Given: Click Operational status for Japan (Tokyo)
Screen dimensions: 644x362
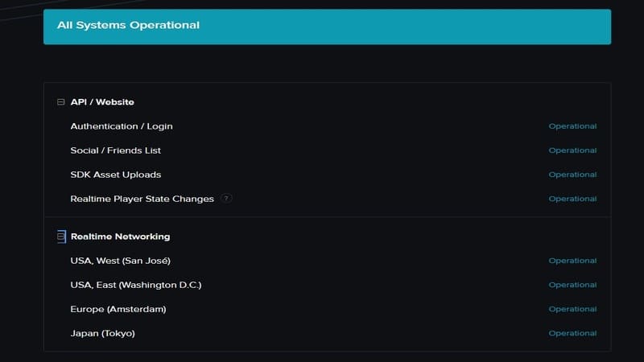Looking at the screenshot, I should point(572,333).
